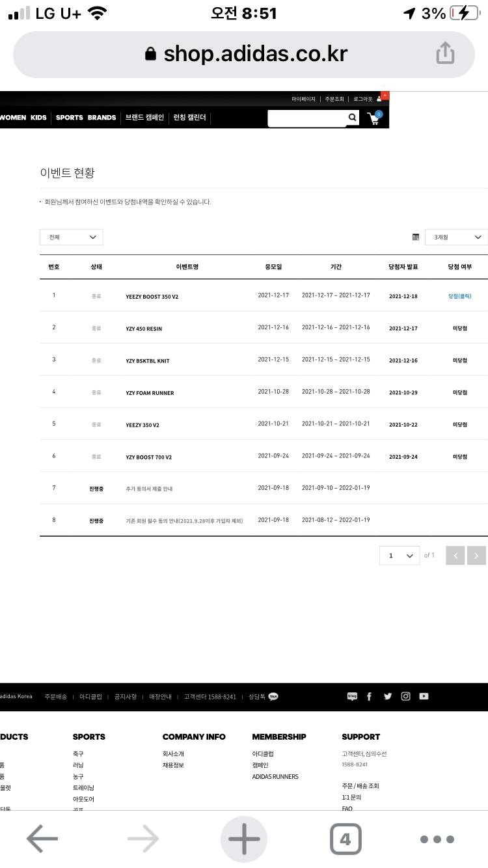Click YZY FOAM RUNNER event name
The height and width of the screenshot is (868, 488).
(150, 393)
